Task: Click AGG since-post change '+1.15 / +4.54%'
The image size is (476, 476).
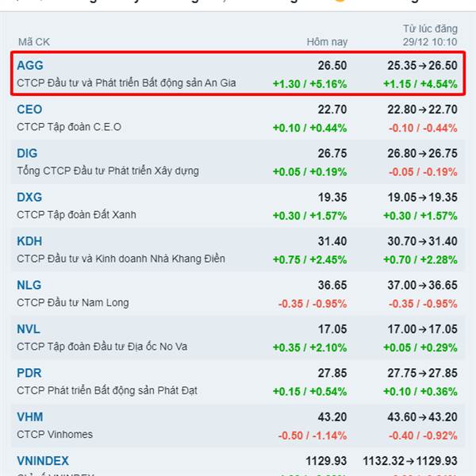Action: [x=420, y=84]
